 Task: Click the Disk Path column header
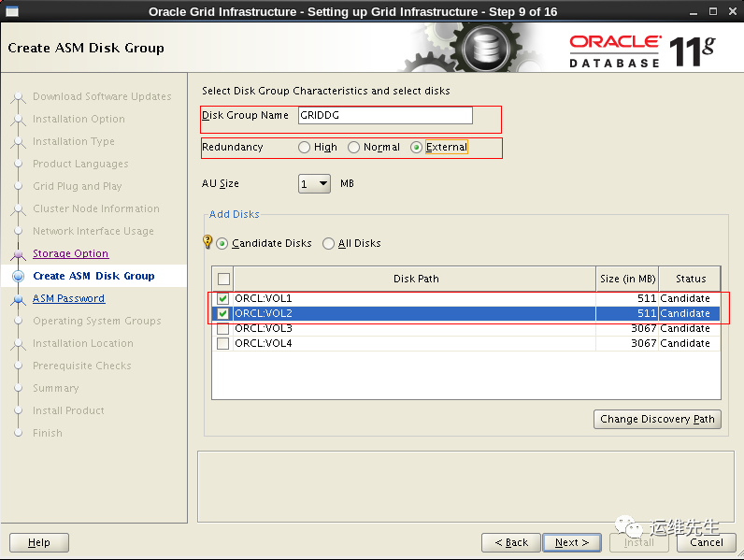pos(415,279)
